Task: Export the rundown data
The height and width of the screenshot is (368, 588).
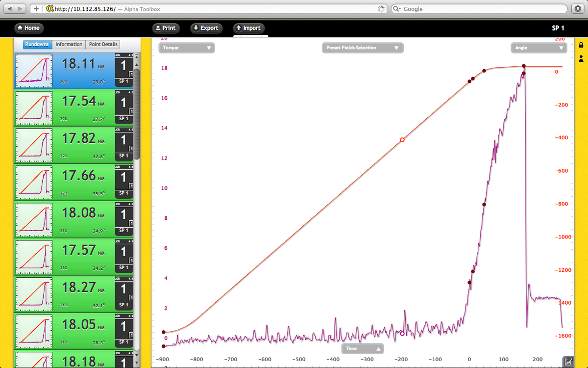Action: (x=205, y=28)
